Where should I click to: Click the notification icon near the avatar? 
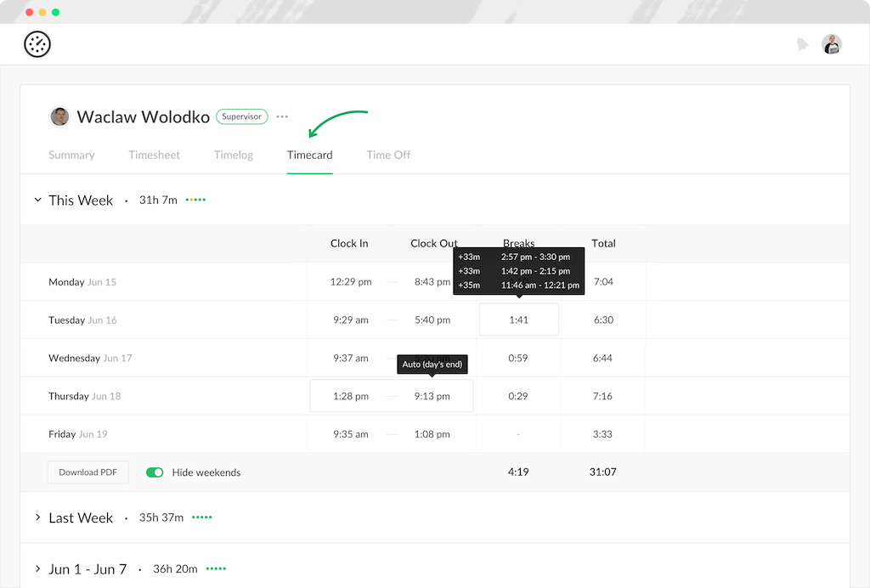802,44
